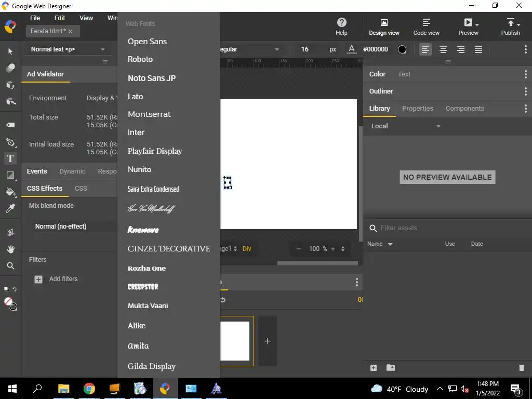Align text center
Screen dimensions: 532x399
443,49
